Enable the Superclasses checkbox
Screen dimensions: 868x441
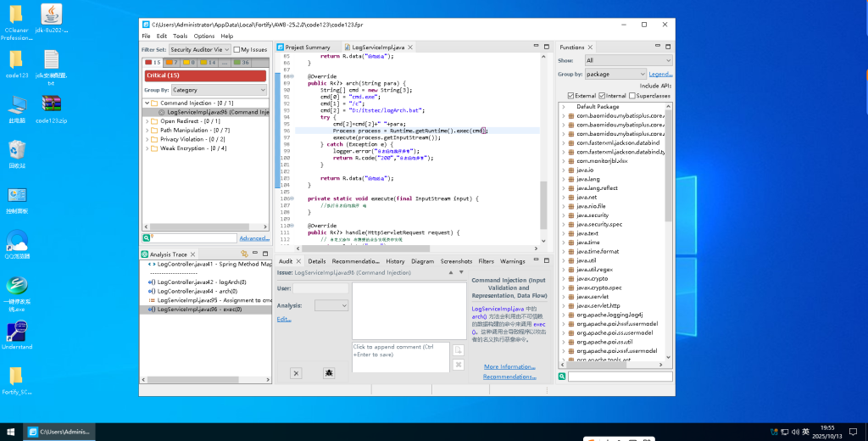pyautogui.click(x=634, y=96)
